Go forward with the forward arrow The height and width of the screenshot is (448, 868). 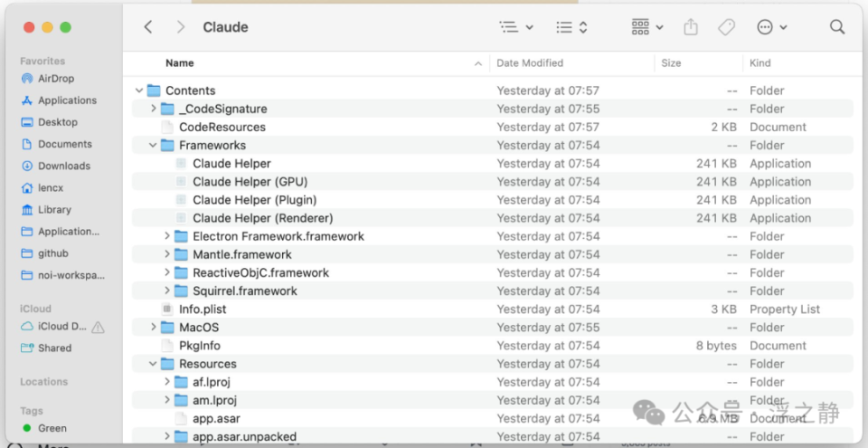(181, 27)
